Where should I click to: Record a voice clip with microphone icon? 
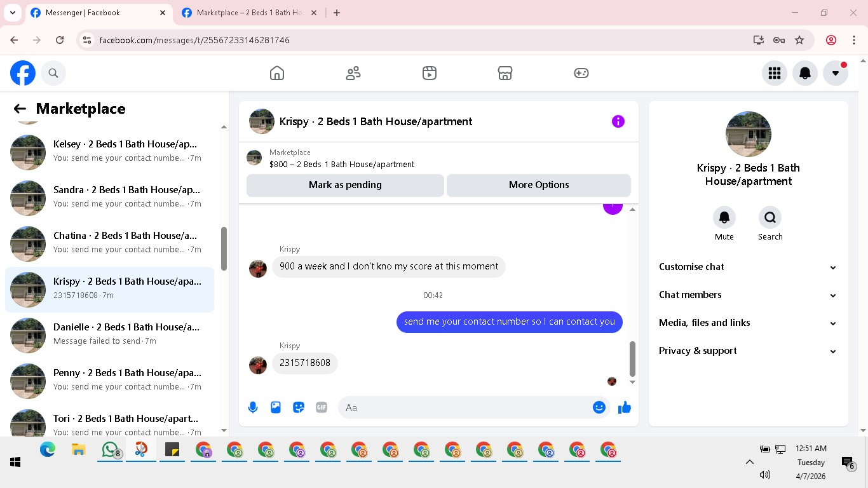coord(253,407)
